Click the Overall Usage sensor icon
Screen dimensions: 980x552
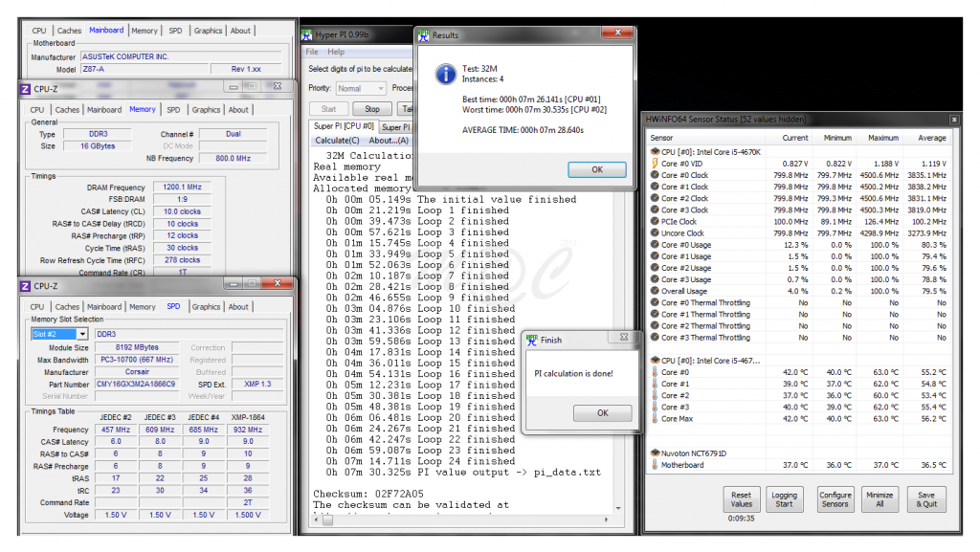654,291
